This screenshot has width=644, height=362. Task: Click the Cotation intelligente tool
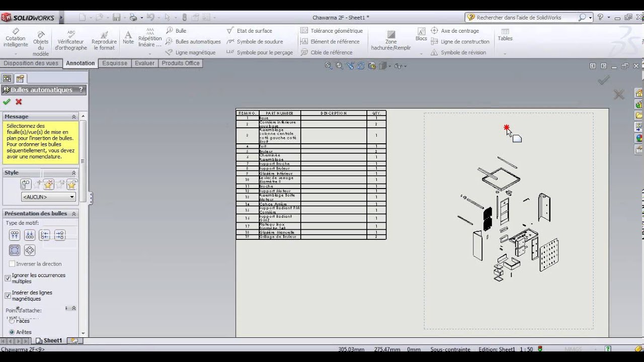[15, 38]
